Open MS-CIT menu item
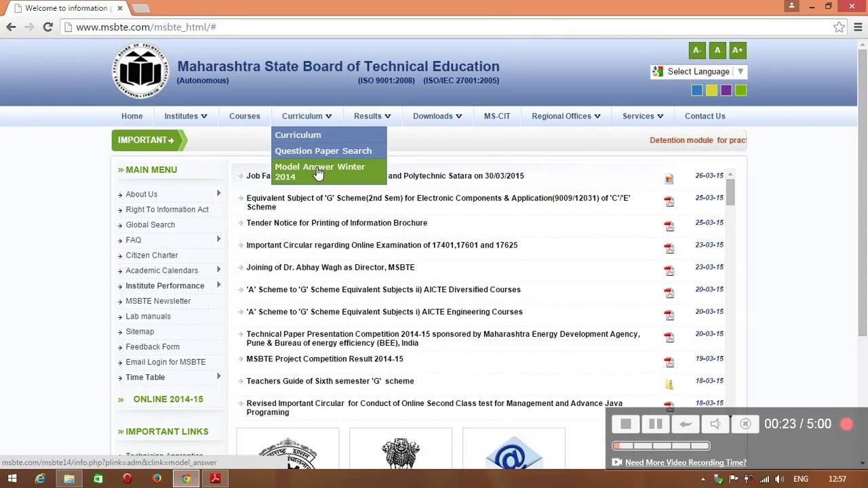This screenshot has width=868, height=488. click(496, 116)
